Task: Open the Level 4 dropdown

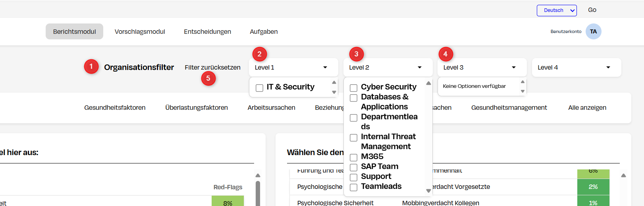Action: 576,68
